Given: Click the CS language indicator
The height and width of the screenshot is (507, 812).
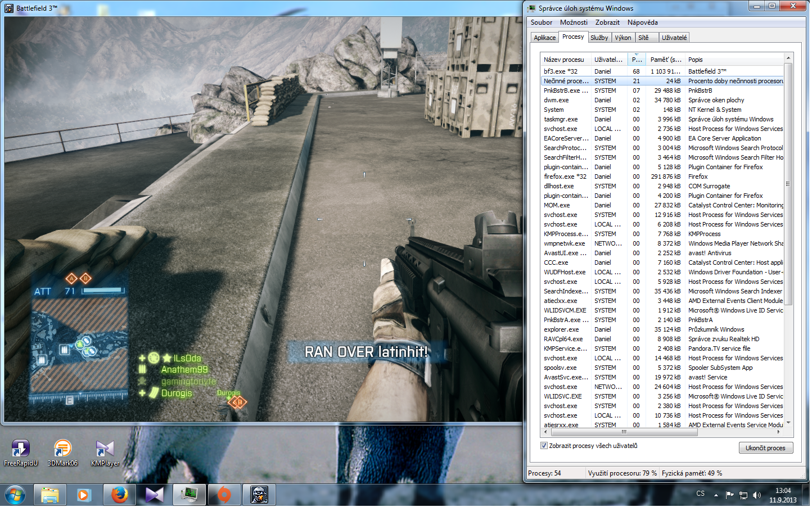Looking at the screenshot, I should point(700,494).
